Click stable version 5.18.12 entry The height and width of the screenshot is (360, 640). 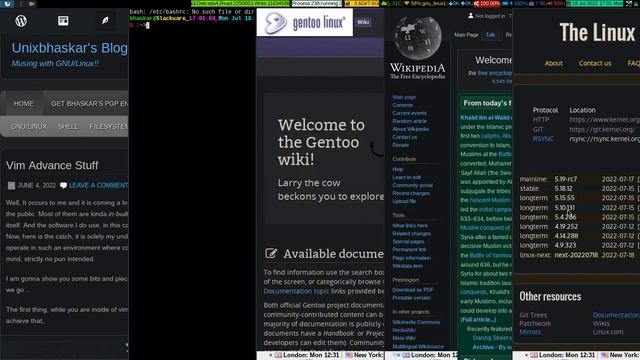click(x=563, y=189)
